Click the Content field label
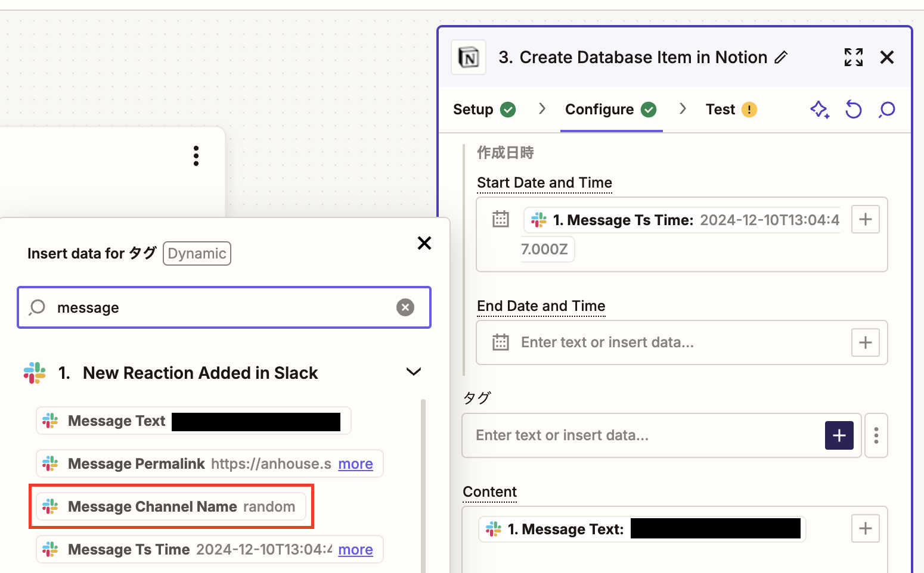This screenshot has height=573, width=924. pos(490,492)
